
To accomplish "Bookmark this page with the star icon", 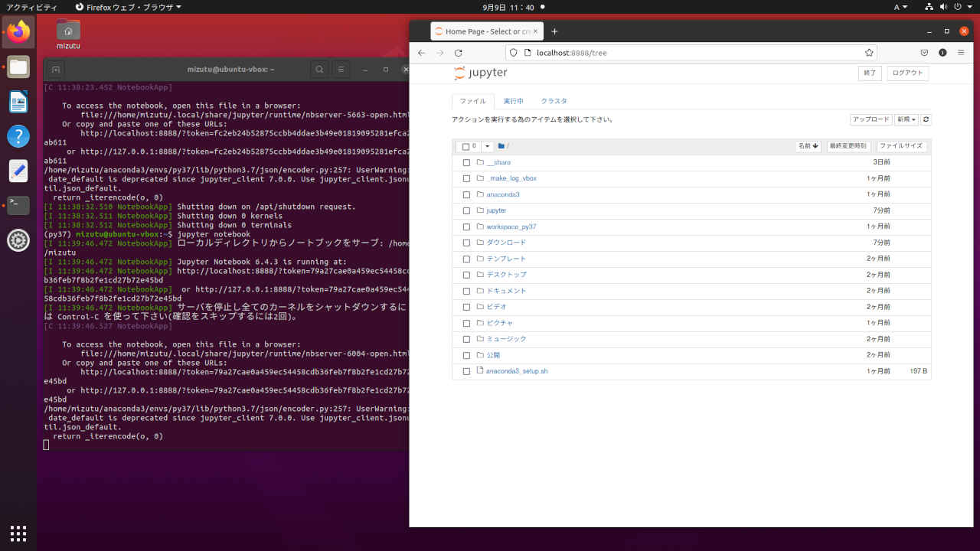I will coord(869,53).
